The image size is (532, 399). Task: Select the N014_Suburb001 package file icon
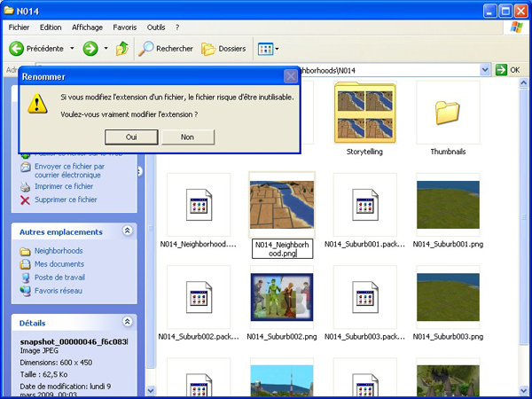pyautogui.click(x=365, y=205)
